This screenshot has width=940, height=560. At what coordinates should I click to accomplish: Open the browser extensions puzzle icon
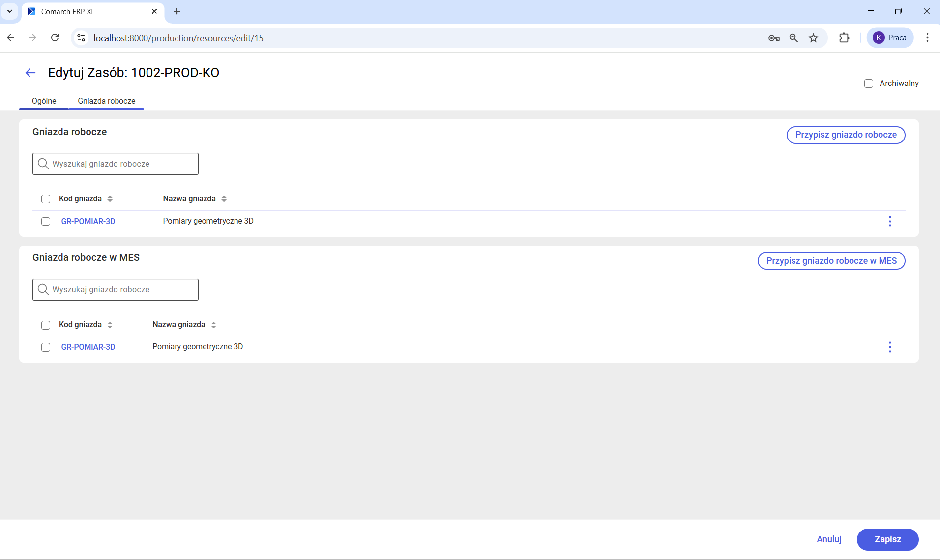coord(844,38)
